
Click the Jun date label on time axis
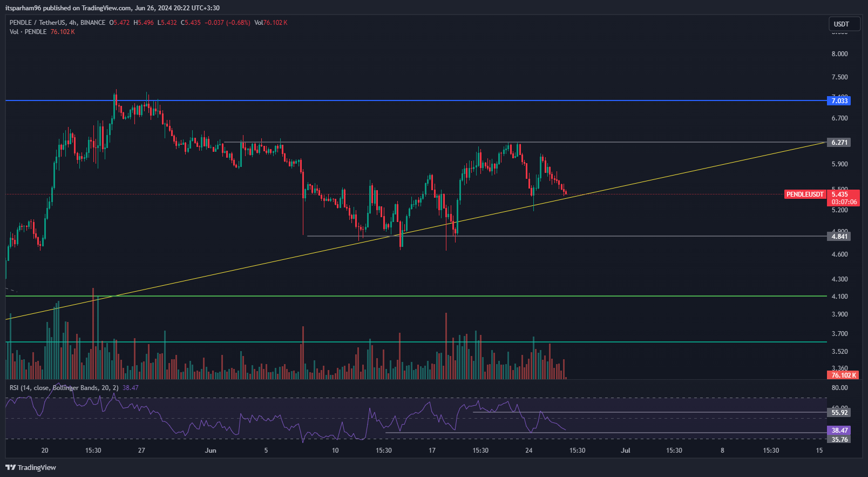211,451
